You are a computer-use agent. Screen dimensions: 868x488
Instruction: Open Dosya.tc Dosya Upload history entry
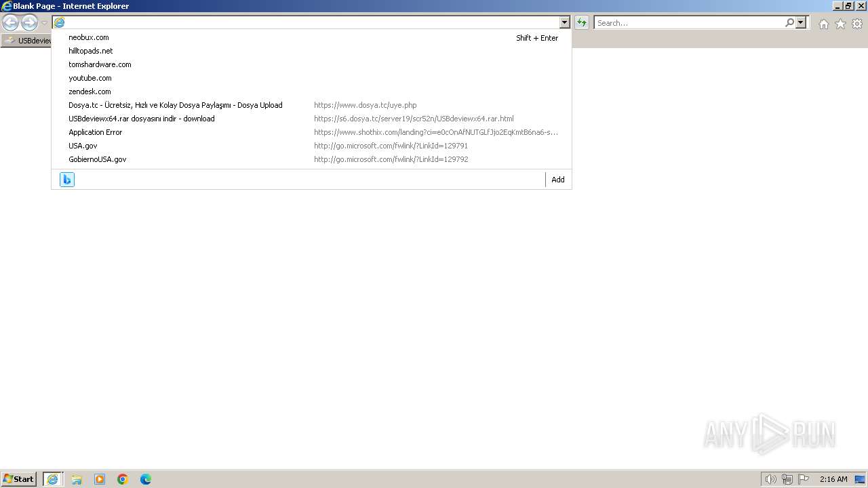312,105
